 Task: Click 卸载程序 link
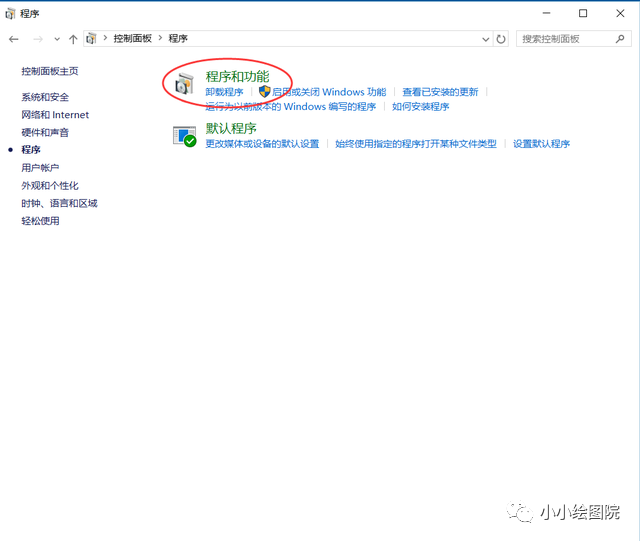pyautogui.click(x=224, y=92)
